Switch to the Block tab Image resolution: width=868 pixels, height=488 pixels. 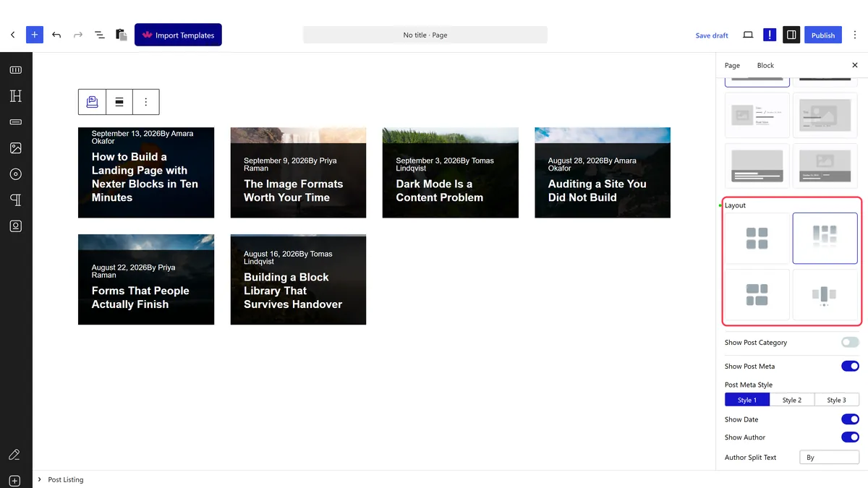pos(765,65)
